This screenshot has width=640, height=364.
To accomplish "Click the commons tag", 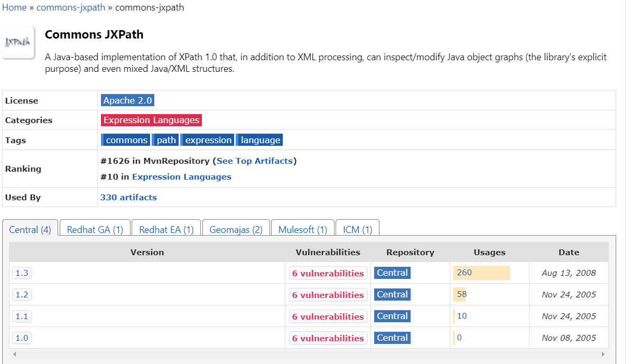I will [x=125, y=139].
